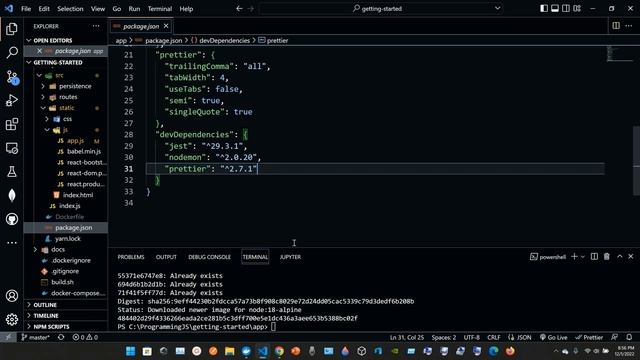Click master branch in status bar
This screenshot has width=640, height=360.
click(x=35, y=337)
